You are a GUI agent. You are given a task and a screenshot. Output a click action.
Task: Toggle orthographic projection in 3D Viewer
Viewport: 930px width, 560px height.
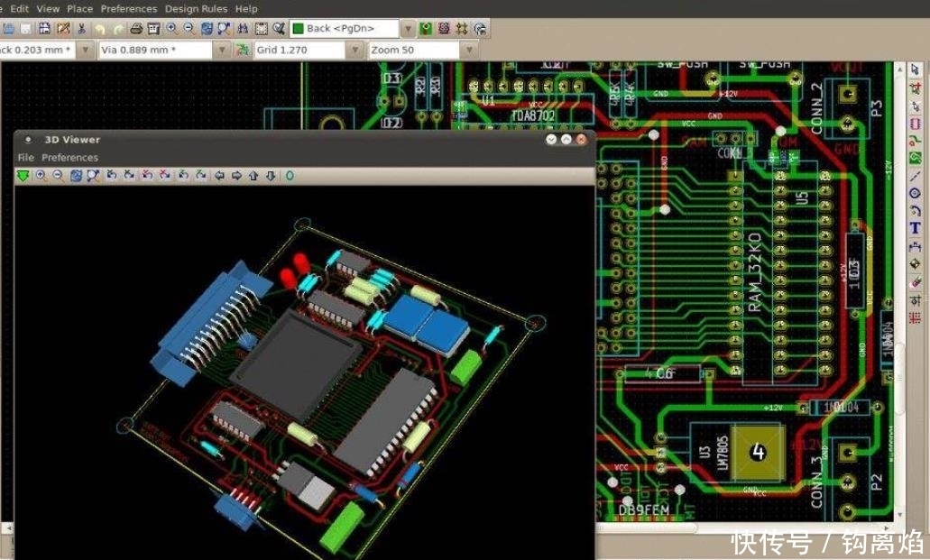click(290, 176)
